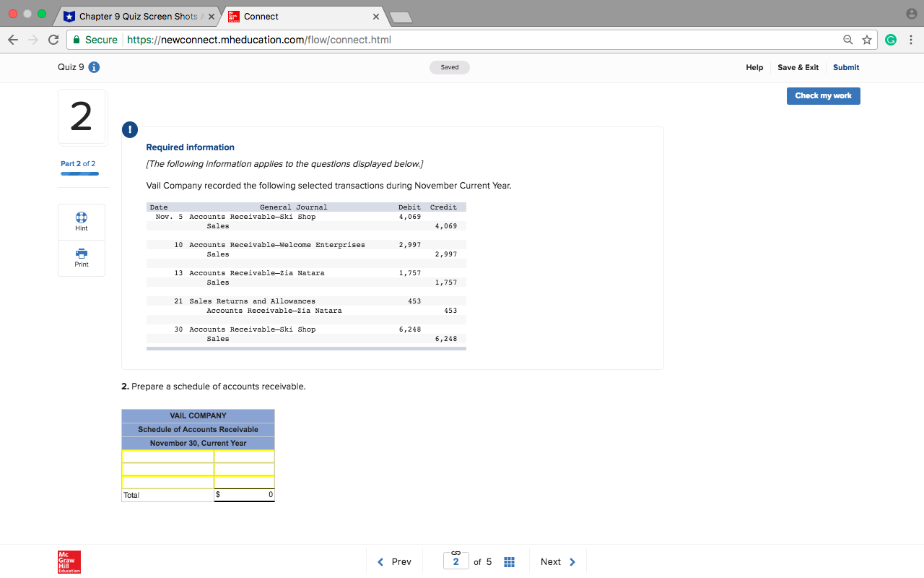Close the Connect browser tab

click(x=376, y=16)
